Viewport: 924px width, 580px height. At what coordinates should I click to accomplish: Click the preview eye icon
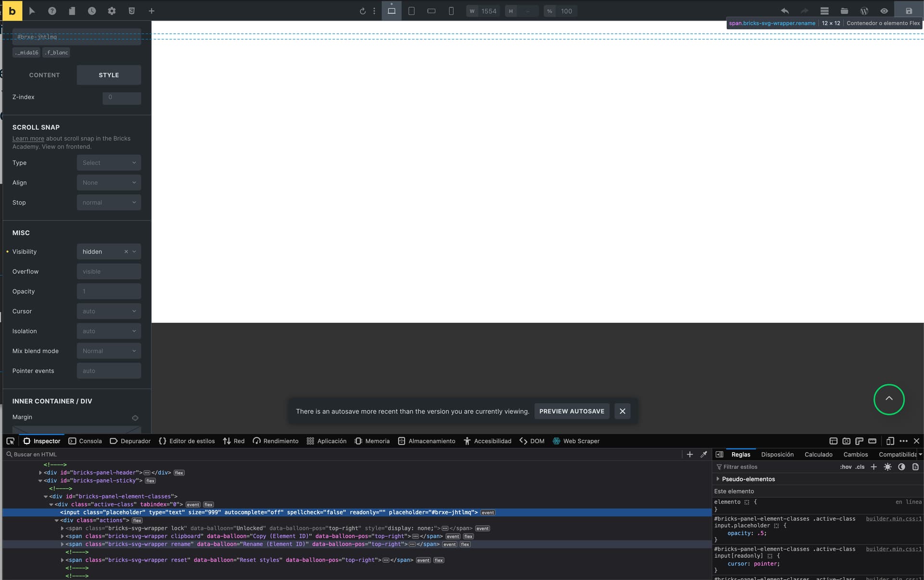point(884,11)
